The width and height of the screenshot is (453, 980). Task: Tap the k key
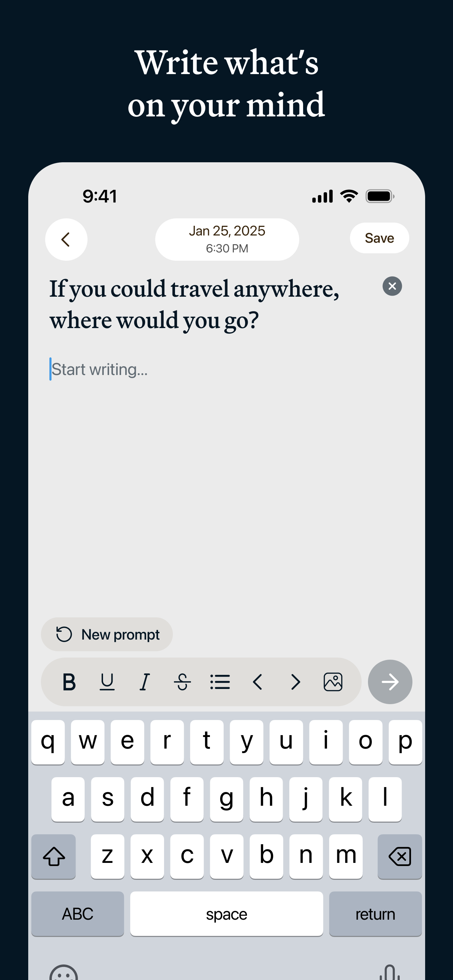(345, 799)
